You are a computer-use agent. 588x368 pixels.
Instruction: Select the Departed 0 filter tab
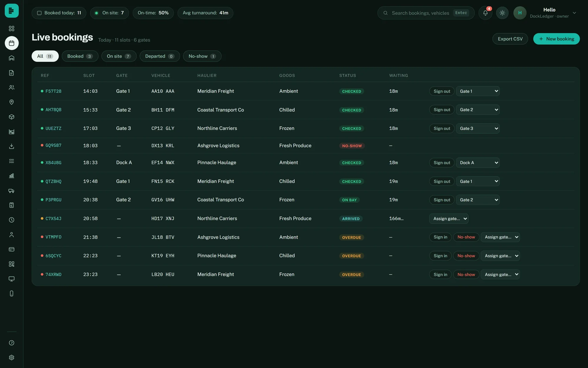(x=160, y=56)
